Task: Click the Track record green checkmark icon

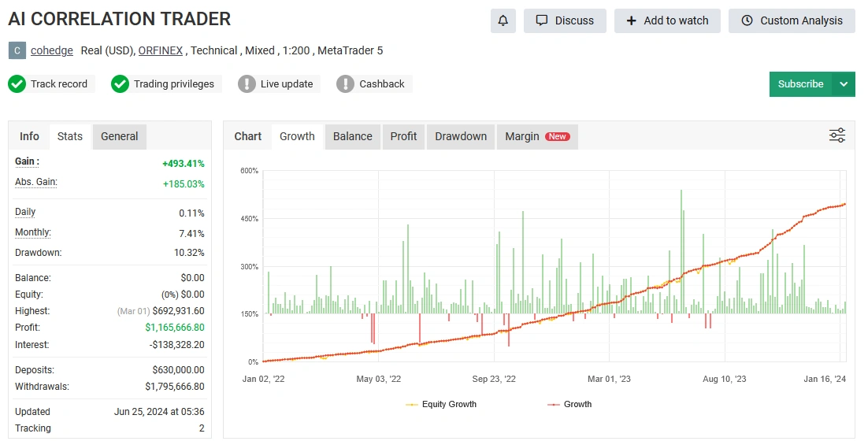Action: 17,84
